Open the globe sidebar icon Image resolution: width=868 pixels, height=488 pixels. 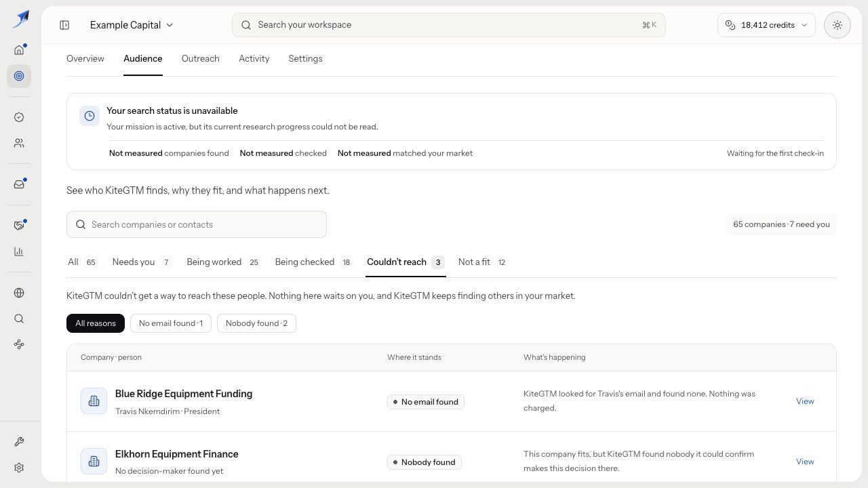pos(19,293)
